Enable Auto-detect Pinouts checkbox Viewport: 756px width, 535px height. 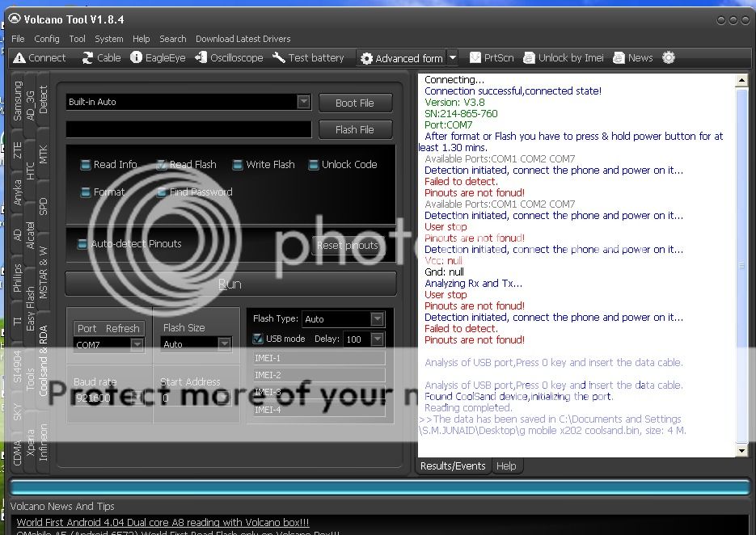tap(82, 244)
